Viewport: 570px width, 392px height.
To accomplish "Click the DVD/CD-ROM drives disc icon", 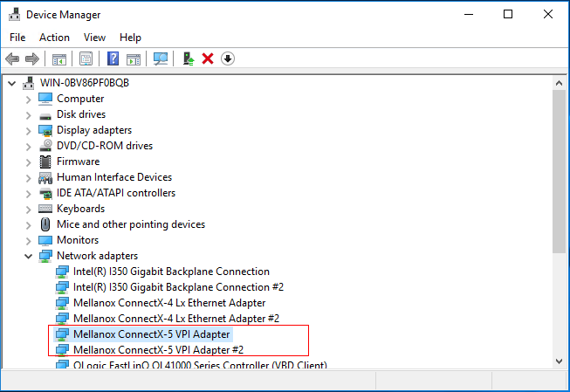I will coord(45,146).
